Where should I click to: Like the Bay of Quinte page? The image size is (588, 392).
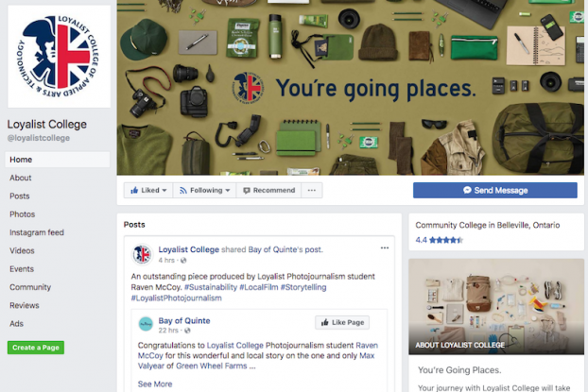pos(342,323)
